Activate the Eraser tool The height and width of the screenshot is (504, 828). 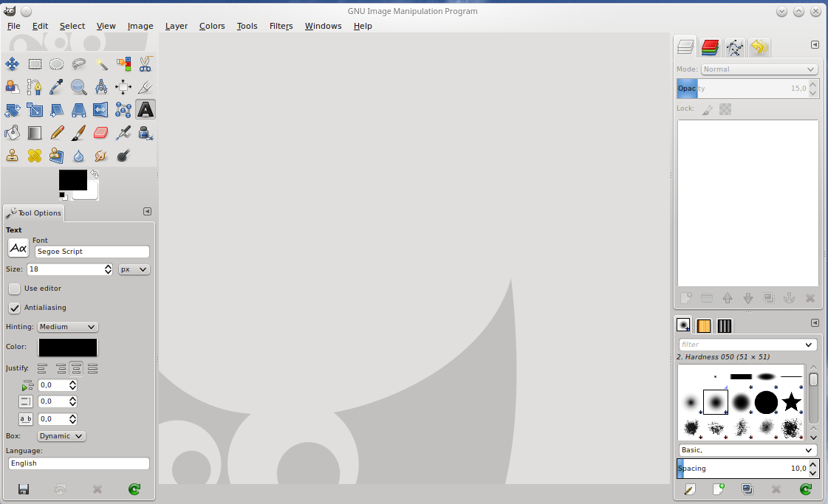(x=101, y=133)
